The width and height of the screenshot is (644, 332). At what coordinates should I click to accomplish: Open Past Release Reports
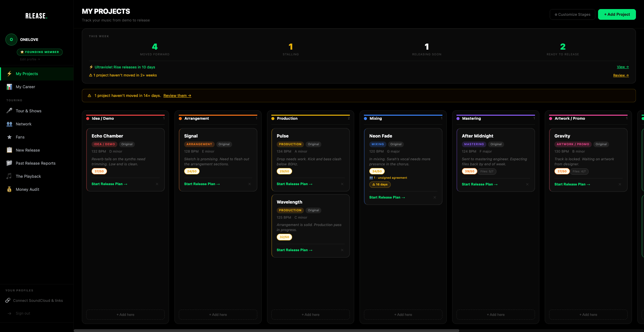pyautogui.click(x=37, y=163)
